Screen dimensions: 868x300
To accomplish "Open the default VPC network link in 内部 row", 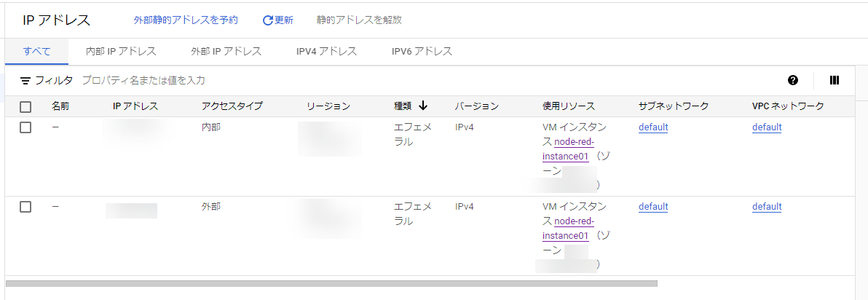I will [767, 127].
